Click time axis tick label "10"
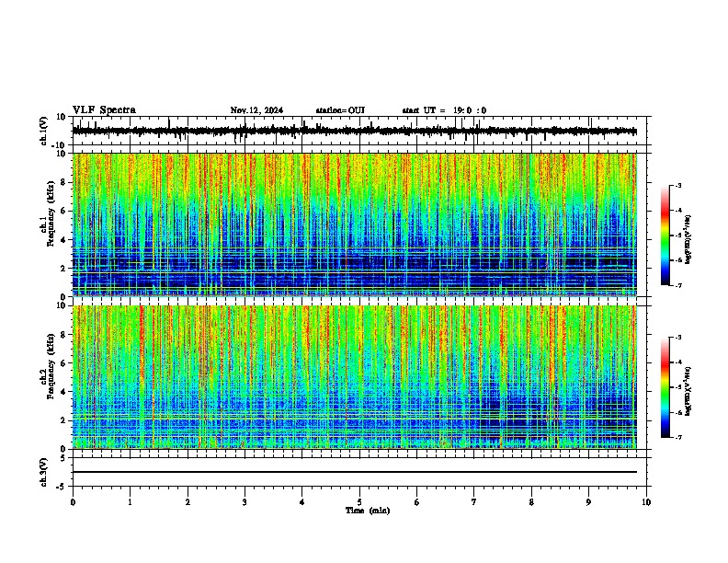The image size is (728, 563). [646, 502]
